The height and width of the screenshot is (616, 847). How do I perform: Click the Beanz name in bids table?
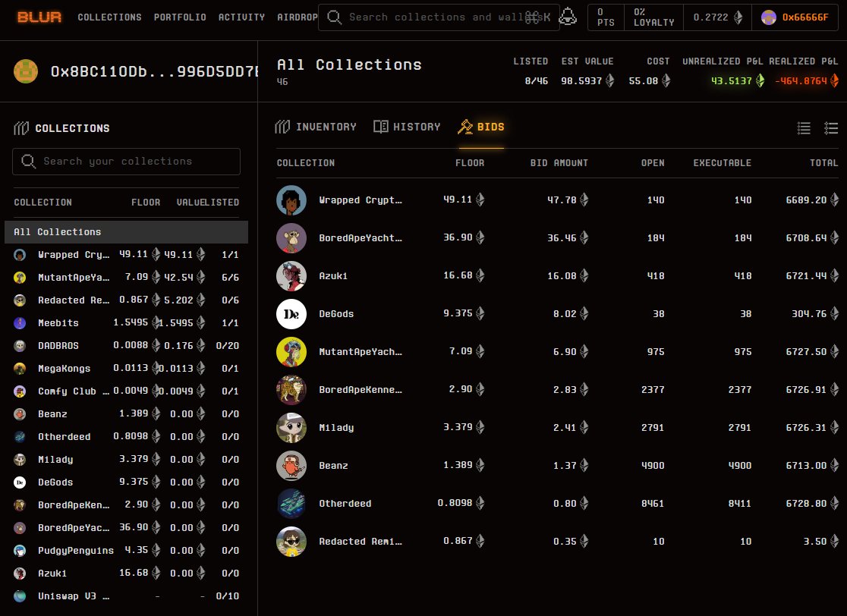(x=333, y=465)
